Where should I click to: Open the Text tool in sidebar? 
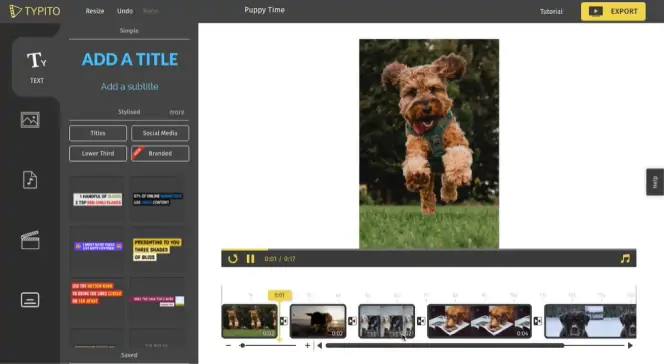tap(36, 67)
